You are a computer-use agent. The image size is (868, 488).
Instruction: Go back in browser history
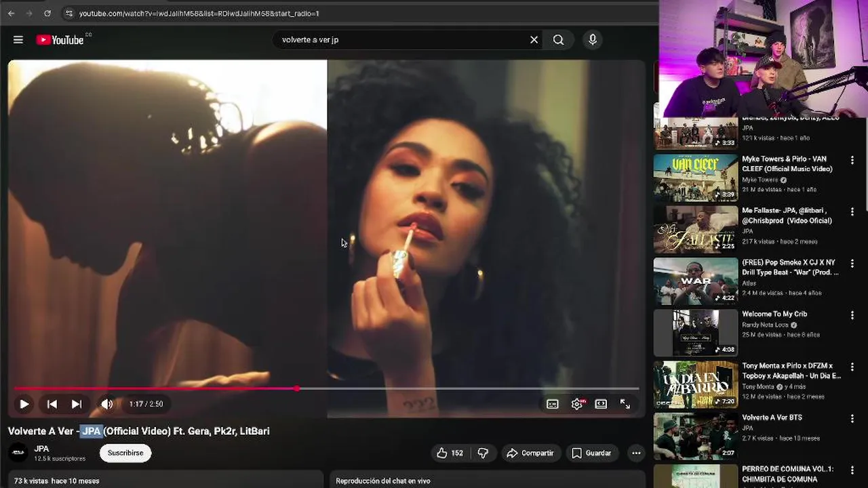click(x=11, y=13)
